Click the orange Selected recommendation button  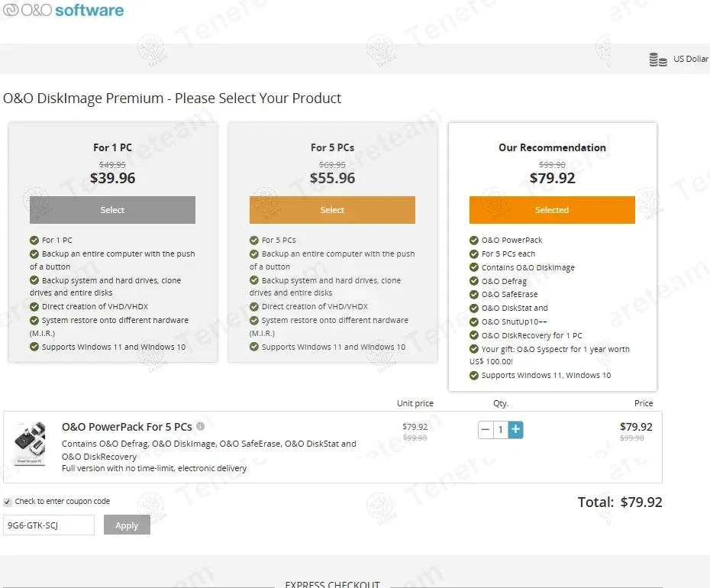coord(551,210)
